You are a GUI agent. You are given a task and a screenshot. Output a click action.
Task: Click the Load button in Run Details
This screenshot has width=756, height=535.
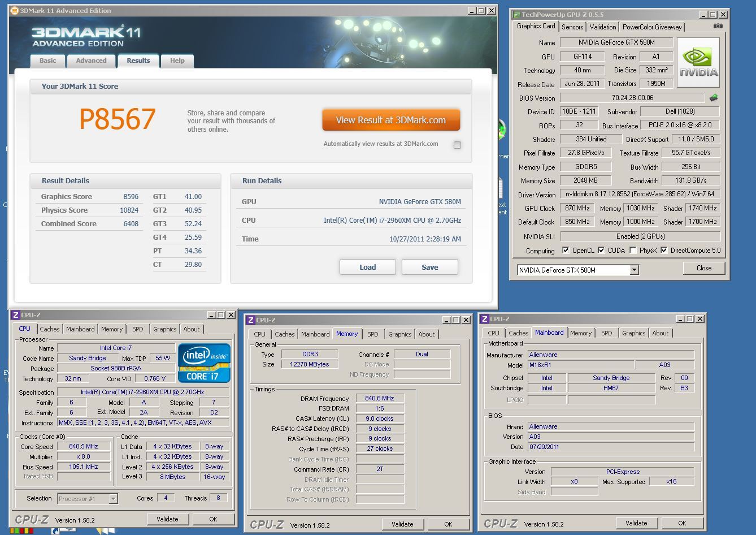point(368,267)
